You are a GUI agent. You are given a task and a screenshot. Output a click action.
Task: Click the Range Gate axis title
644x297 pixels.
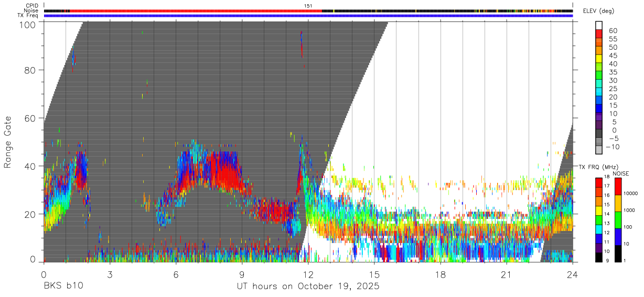(8, 142)
